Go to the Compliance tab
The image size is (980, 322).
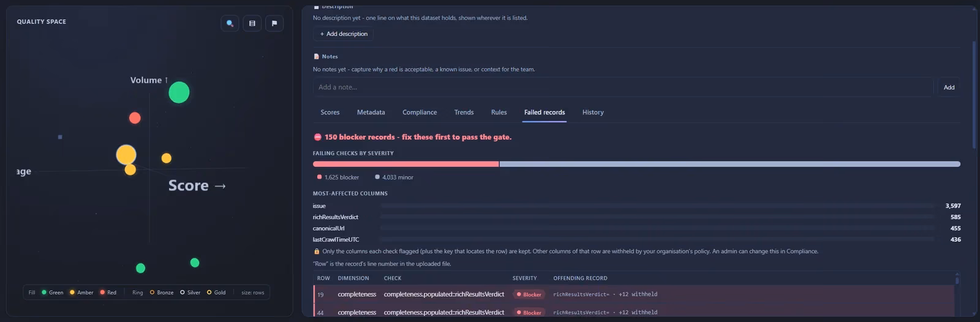(x=420, y=112)
